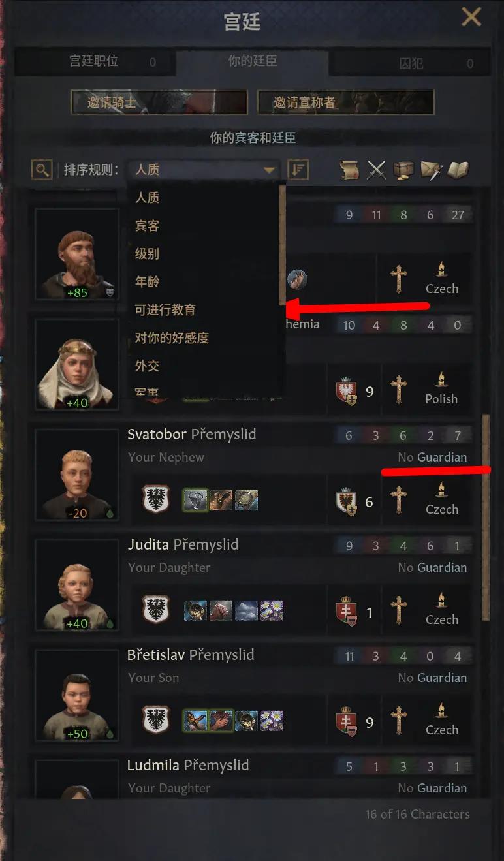The height and width of the screenshot is (861, 504).
Task: Toggle the sort order direction button
Action: coord(298,170)
